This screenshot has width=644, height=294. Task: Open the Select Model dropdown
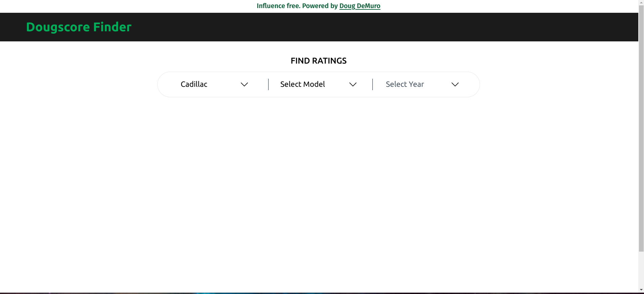coord(318,84)
